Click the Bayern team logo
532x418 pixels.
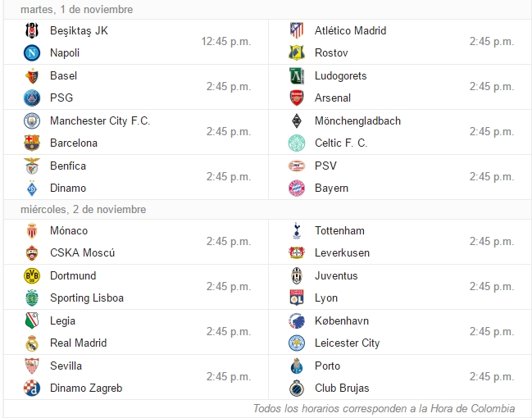click(297, 189)
